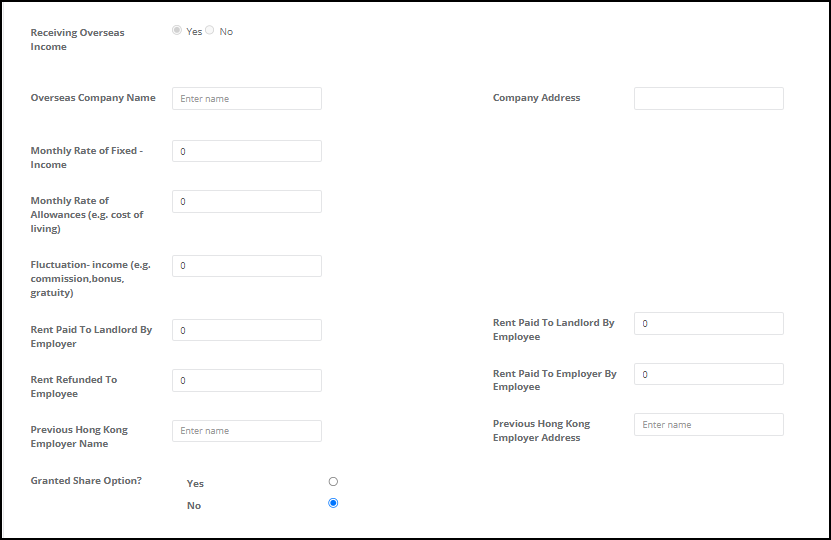Click Previous Hong Kong Employer Name field
The height and width of the screenshot is (540, 831).
pos(247,431)
